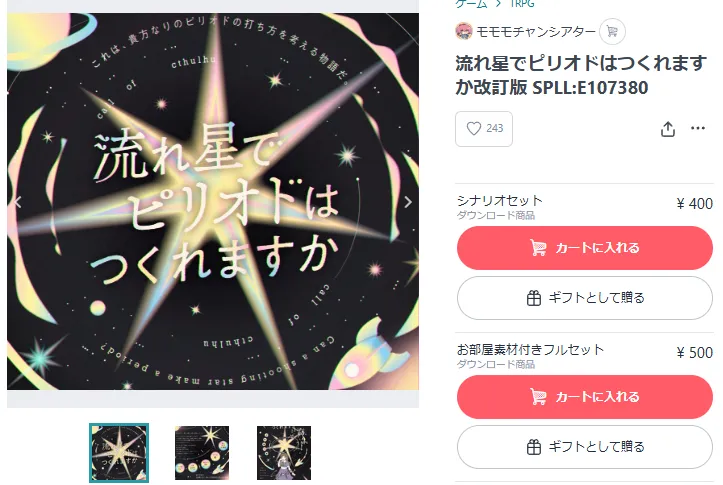Like the item with the heart button

coord(484,129)
